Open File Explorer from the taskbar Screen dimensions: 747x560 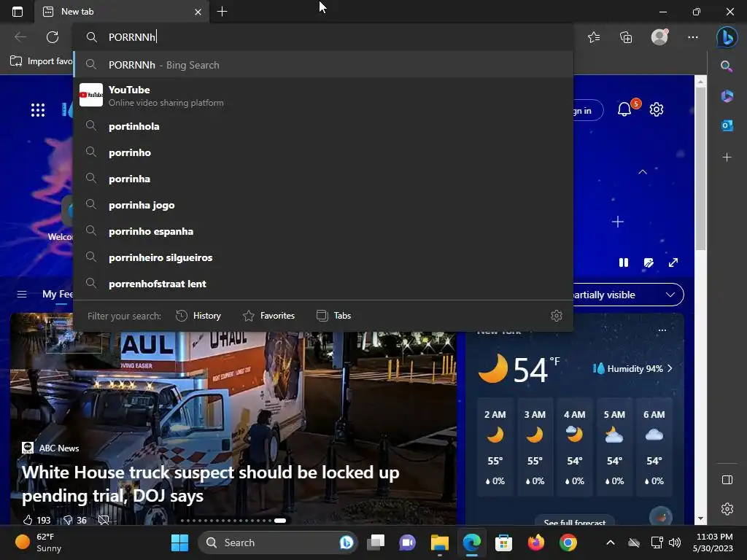tap(440, 542)
